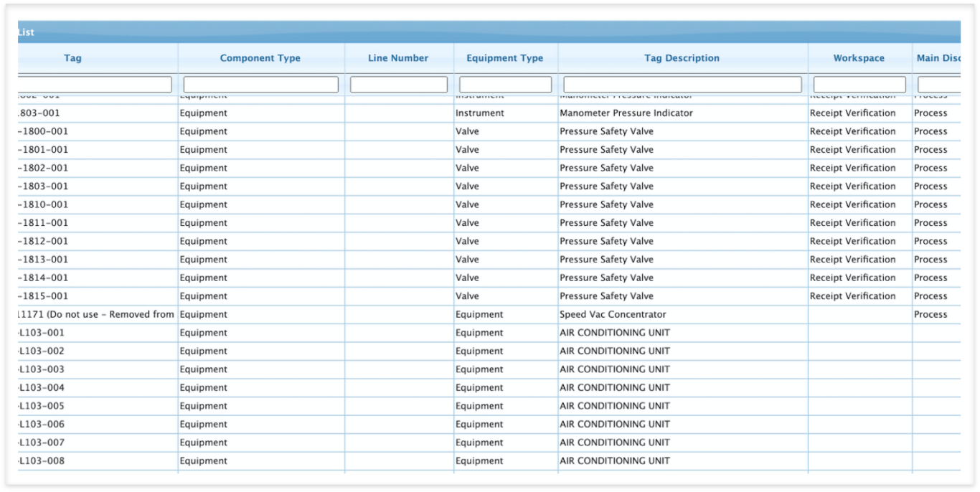Focus the Component Type filter field

[x=260, y=85]
